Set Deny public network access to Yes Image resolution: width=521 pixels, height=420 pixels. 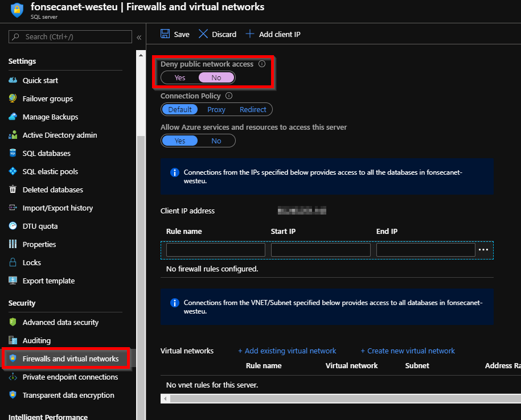pos(180,78)
